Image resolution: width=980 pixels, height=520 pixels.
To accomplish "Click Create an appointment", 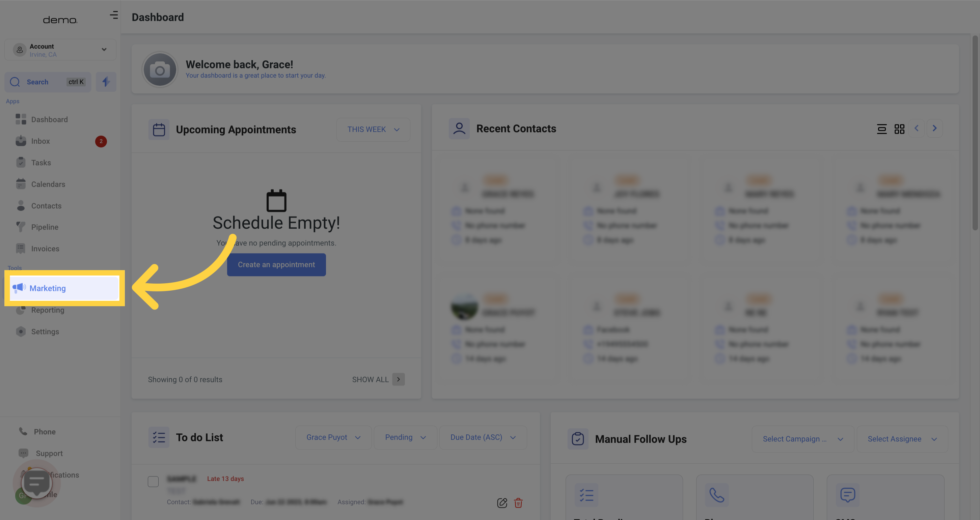I will pos(276,265).
